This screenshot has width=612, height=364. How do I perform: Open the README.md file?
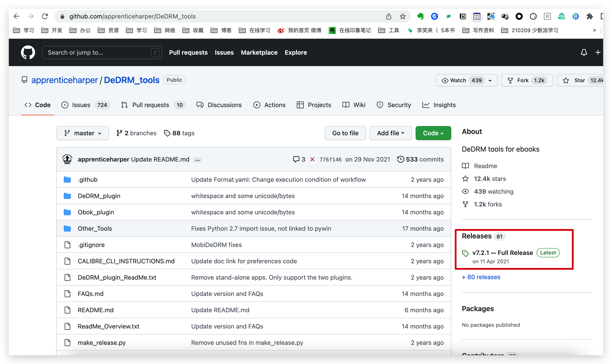click(95, 310)
